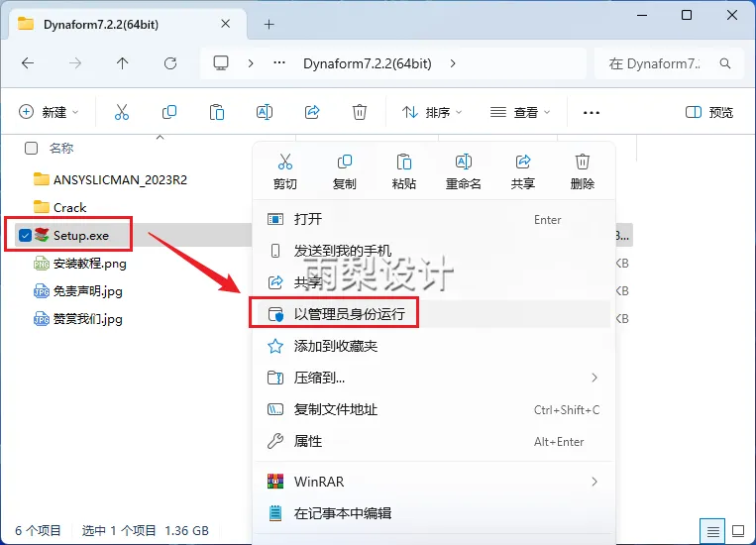Toggle the select-all 名称 checkbox
The width and height of the screenshot is (756, 545).
point(31,148)
